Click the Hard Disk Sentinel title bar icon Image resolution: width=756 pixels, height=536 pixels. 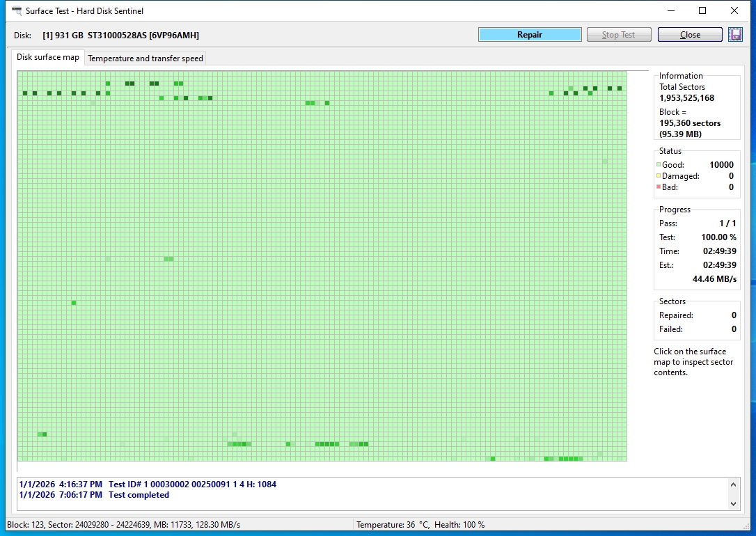16,10
